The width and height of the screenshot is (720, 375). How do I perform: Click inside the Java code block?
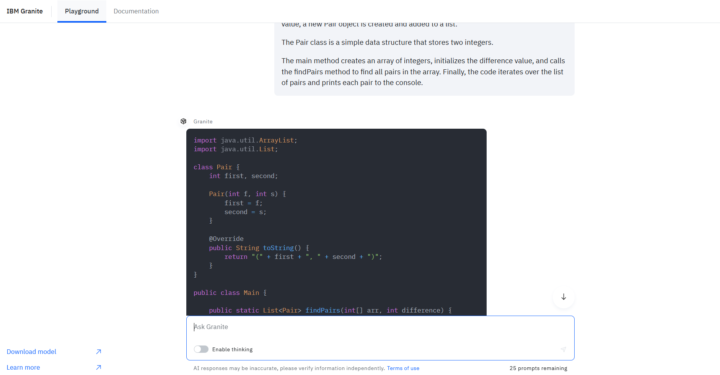click(336, 222)
